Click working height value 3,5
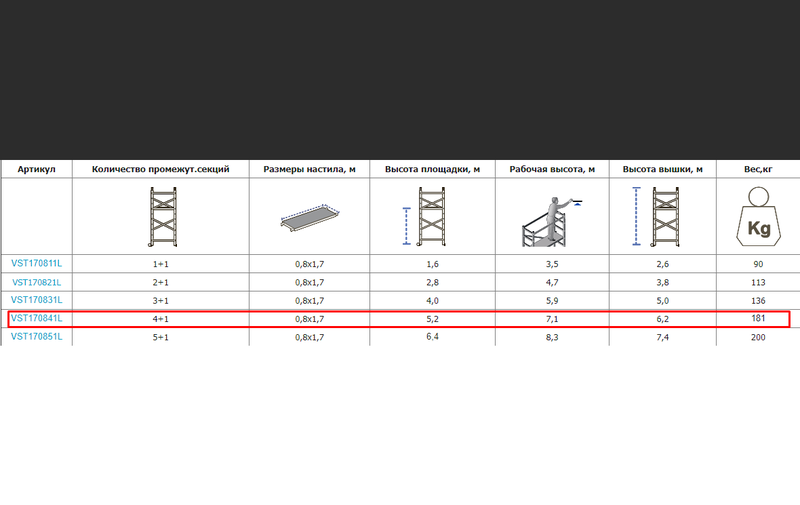 click(x=552, y=264)
